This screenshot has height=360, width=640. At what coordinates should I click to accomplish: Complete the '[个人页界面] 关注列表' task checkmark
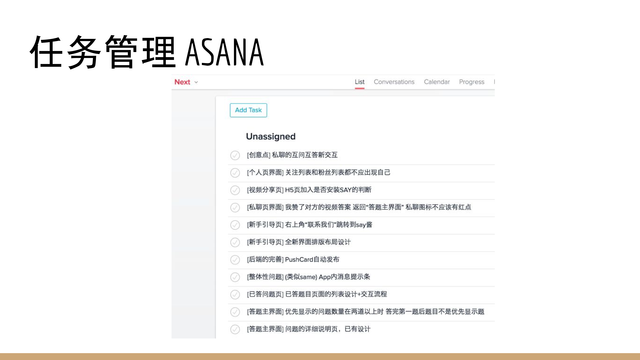[x=235, y=173]
